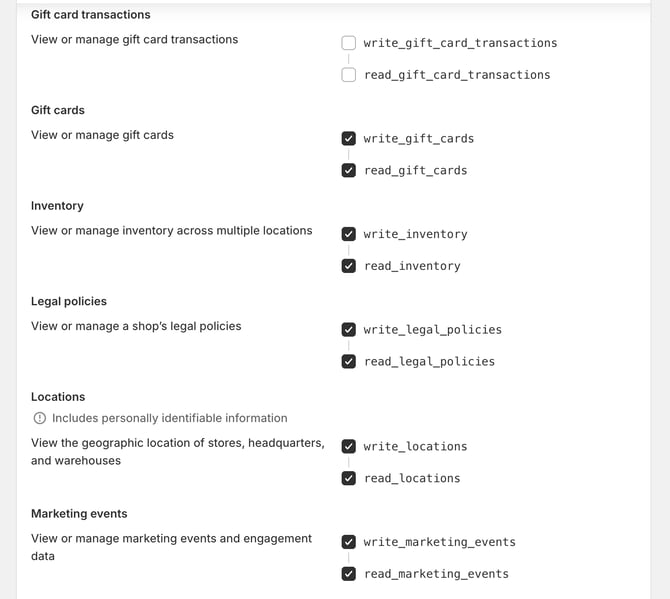This screenshot has height=599, width=670.
Task: Turn off the read_locations checkbox
Action: [348, 479]
